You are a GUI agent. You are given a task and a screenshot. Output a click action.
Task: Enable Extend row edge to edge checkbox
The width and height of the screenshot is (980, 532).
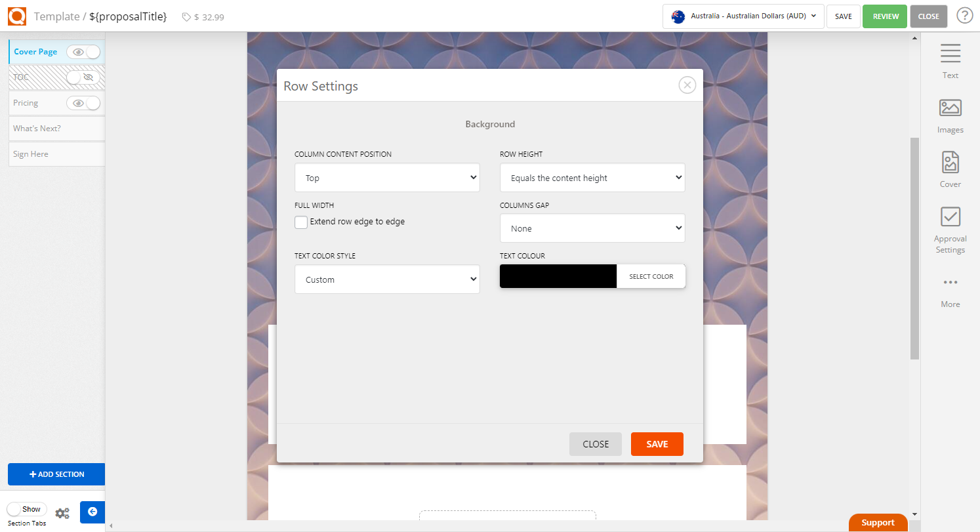[x=301, y=222]
